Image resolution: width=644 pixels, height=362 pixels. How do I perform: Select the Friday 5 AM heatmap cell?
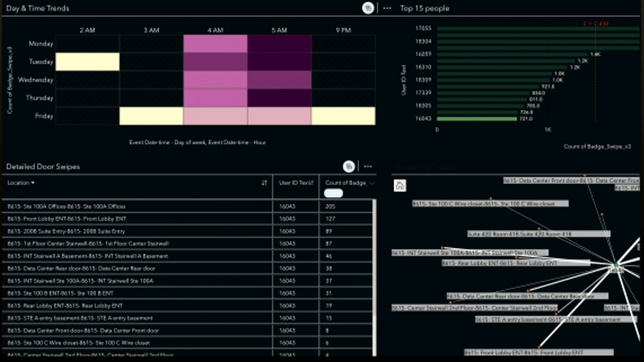coord(279,116)
